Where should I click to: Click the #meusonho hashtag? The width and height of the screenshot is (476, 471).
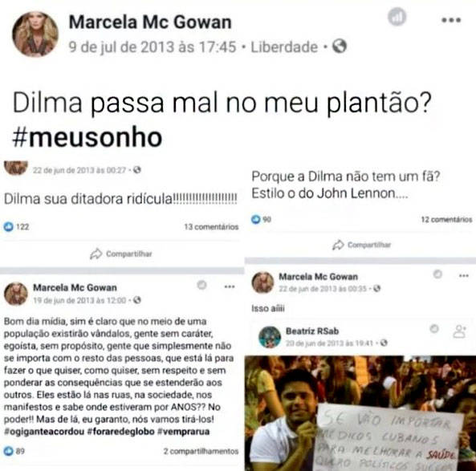(87, 137)
